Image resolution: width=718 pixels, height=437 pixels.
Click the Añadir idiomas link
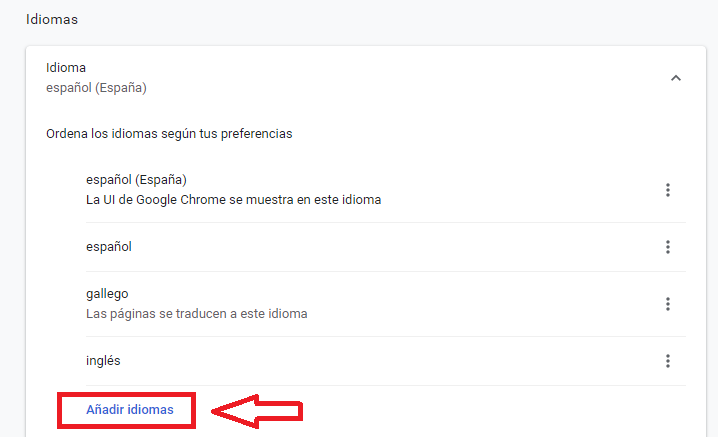pyautogui.click(x=130, y=410)
